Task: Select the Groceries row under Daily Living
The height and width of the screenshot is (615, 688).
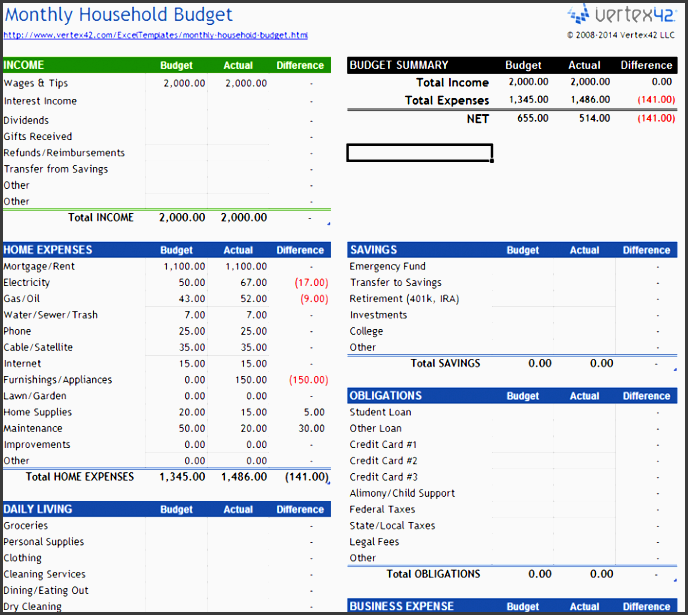Action: tap(167, 526)
